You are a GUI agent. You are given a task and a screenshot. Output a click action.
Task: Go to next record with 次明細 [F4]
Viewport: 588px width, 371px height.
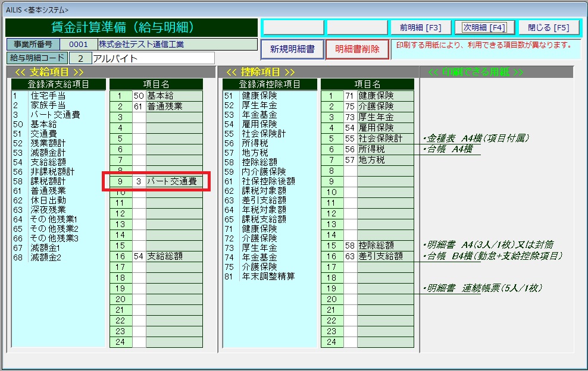click(x=484, y=27)
